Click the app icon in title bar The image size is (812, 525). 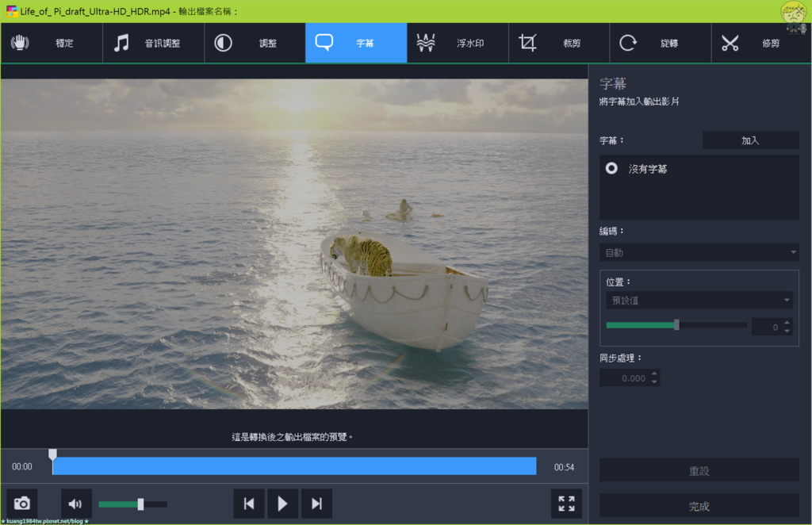11,11
